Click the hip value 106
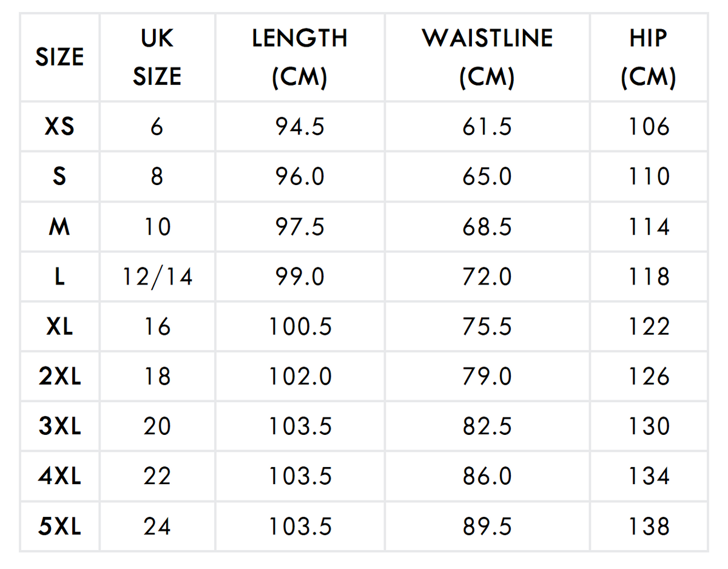The image size is (728, 569). [x=649, y=127]
